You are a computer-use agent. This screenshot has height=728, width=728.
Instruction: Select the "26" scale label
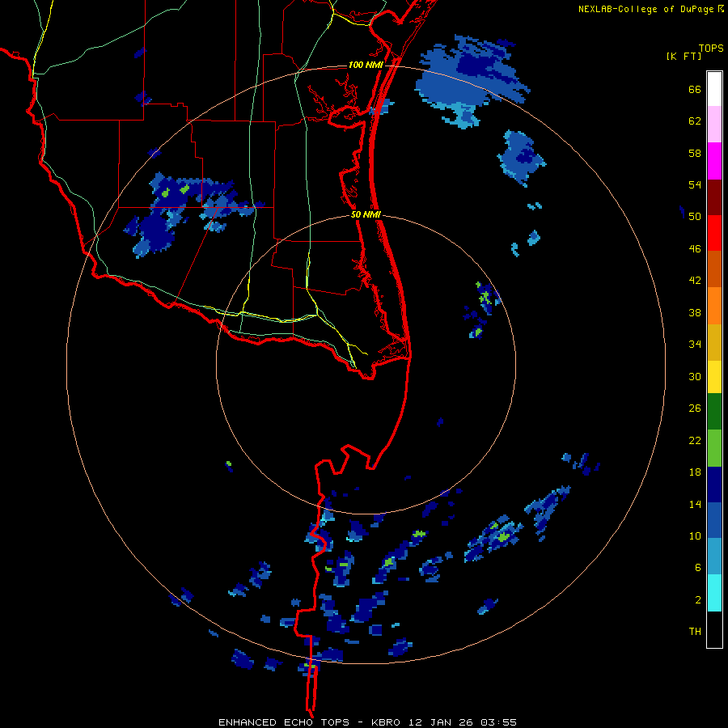click(695, 408)
